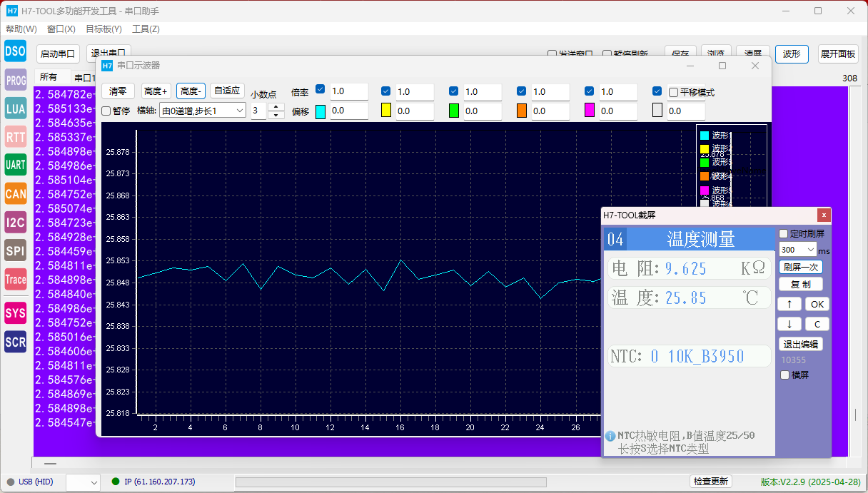Image resolution: width=868 pixels, height=493 pixels.
Task: Click the H7 logo in 串口示波器 title bar
Action: coord(107,66)
